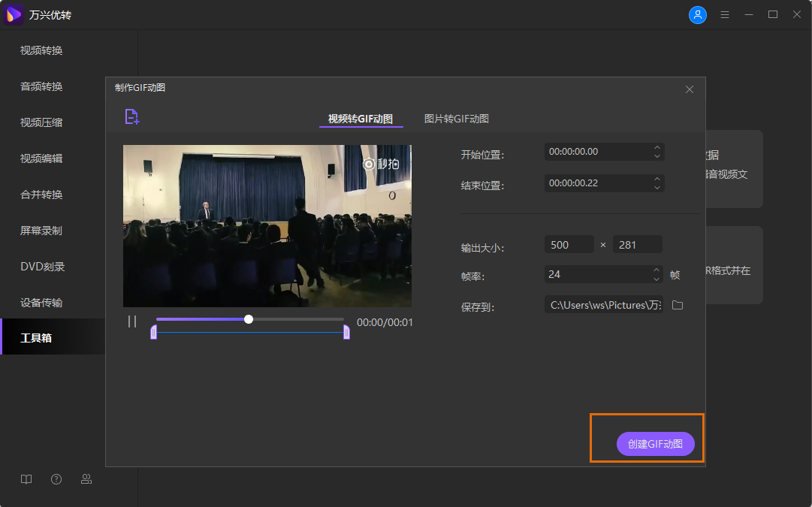Open the community sharing icon
This screenshot has width=812, height=507.
[x=86, y=478]
